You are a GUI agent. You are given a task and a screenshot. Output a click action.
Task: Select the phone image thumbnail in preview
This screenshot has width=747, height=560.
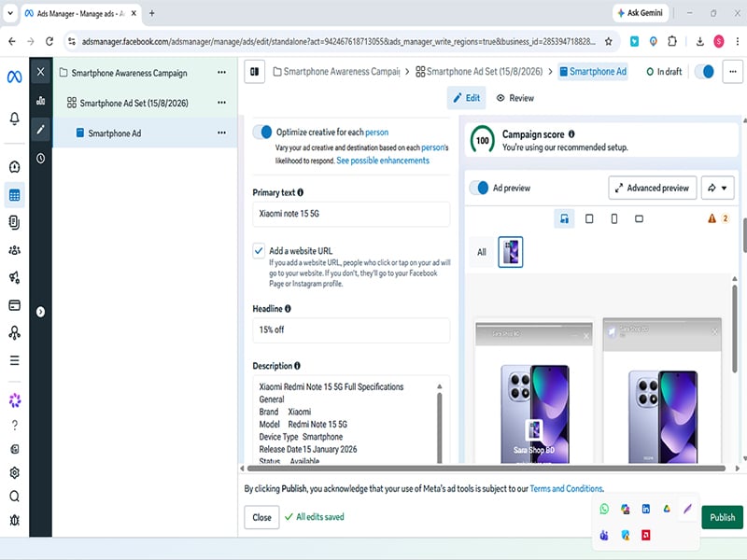(x=510, y=252)
